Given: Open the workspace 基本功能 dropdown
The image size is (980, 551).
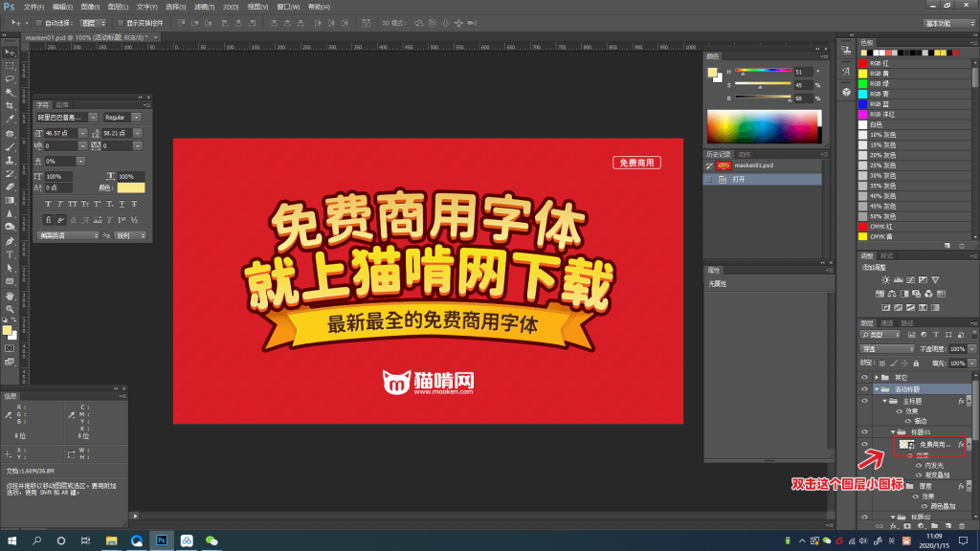Looking at the screenshot, I should pyautogui.click(x=949, y=23).
